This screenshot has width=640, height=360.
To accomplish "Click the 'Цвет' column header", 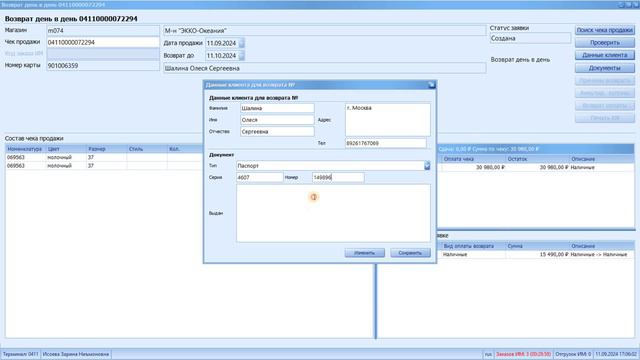I will coord(65,149).
